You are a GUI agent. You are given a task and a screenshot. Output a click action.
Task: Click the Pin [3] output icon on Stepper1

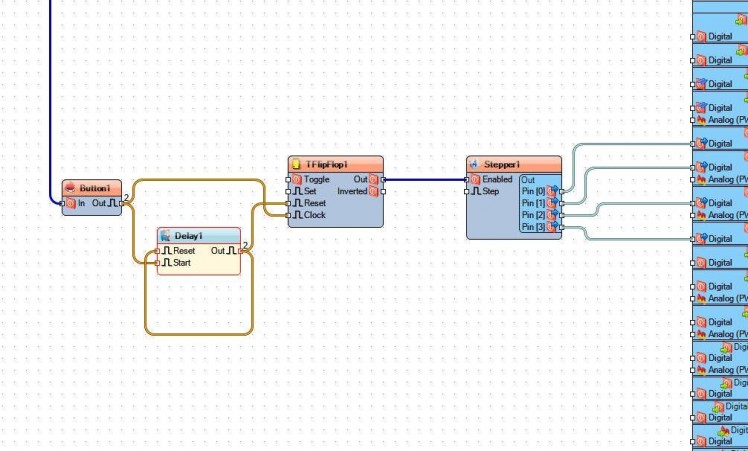pyautogui.click(x=552, y=227)
